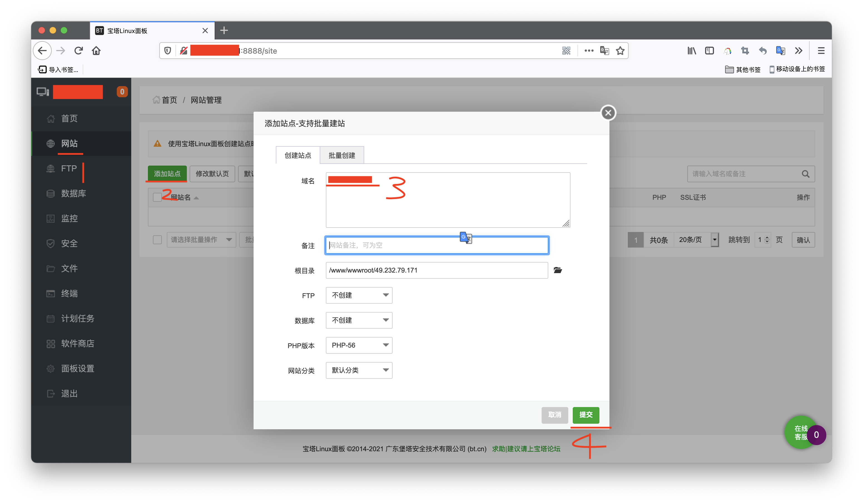This screenshot has height=504, width=863.
Task: Switch to the 批量创建 tab
Action: tap(342, 155)
